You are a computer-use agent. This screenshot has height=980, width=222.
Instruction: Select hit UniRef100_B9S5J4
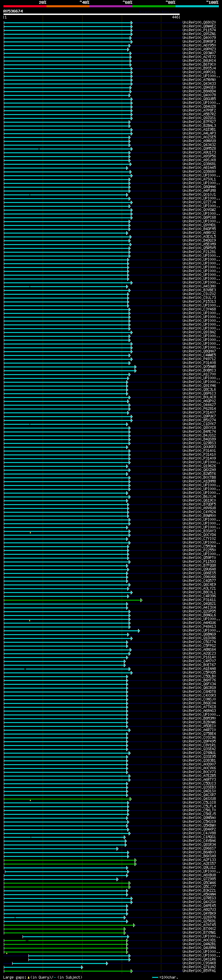(x=199, y=68)
